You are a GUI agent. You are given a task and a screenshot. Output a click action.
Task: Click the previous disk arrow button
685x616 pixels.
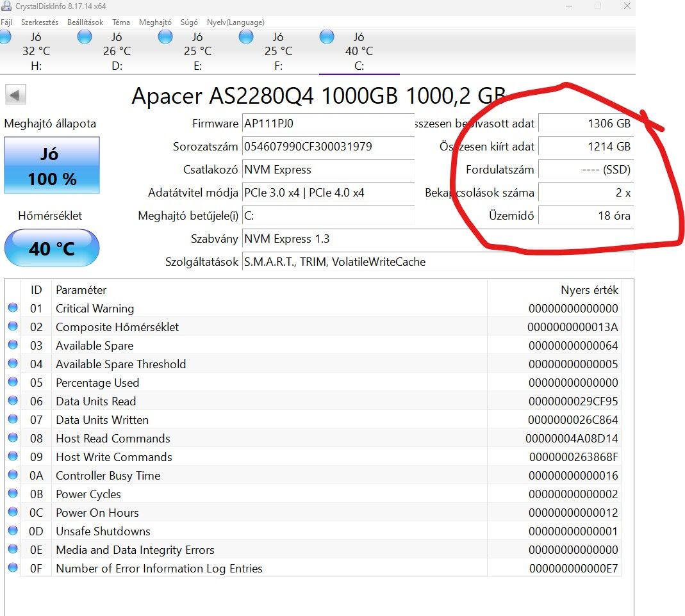pos(16,95)
